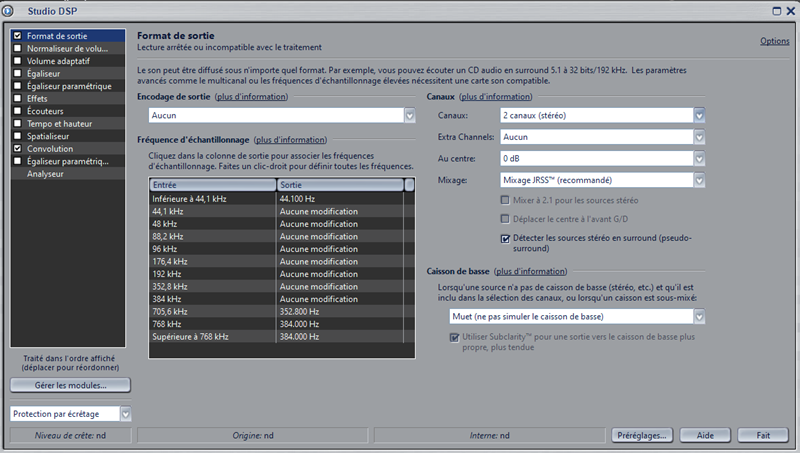Toggle Détecter les sources stéréo en surround
Image resolution: width=800 pixels, height=453 pixels.
click(x=505, y=238)
